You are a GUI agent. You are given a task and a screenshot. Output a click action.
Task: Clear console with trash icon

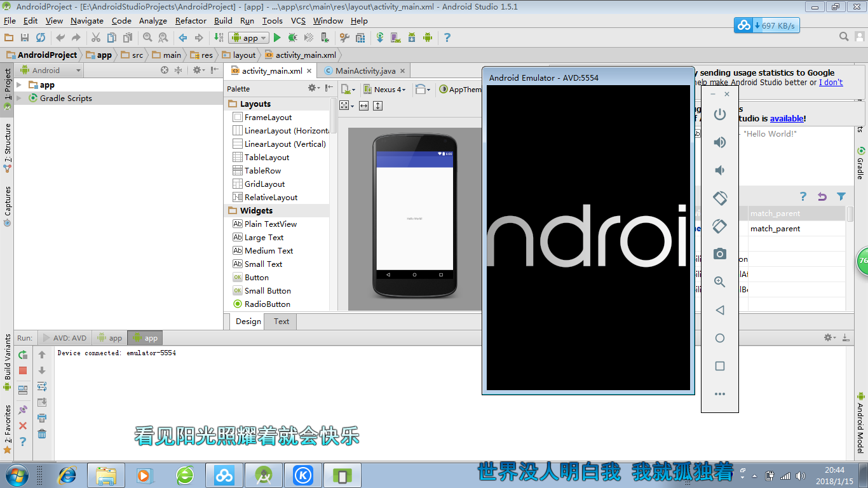(42, 434)
